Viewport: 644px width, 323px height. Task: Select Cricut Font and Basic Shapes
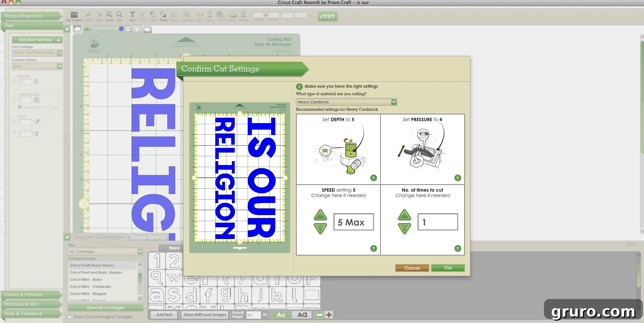[x=103, y=272]
